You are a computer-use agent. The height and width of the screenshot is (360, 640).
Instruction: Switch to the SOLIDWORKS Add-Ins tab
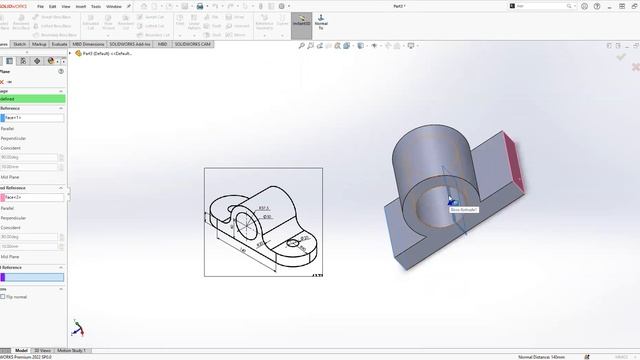pos(130,44)
